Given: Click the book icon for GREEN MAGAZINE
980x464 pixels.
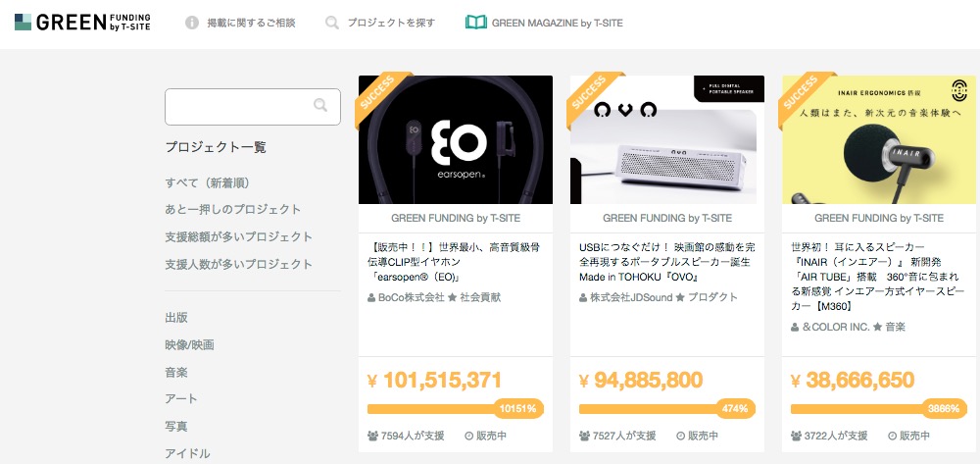Looking at the screenshot, I should click(476, 23).
